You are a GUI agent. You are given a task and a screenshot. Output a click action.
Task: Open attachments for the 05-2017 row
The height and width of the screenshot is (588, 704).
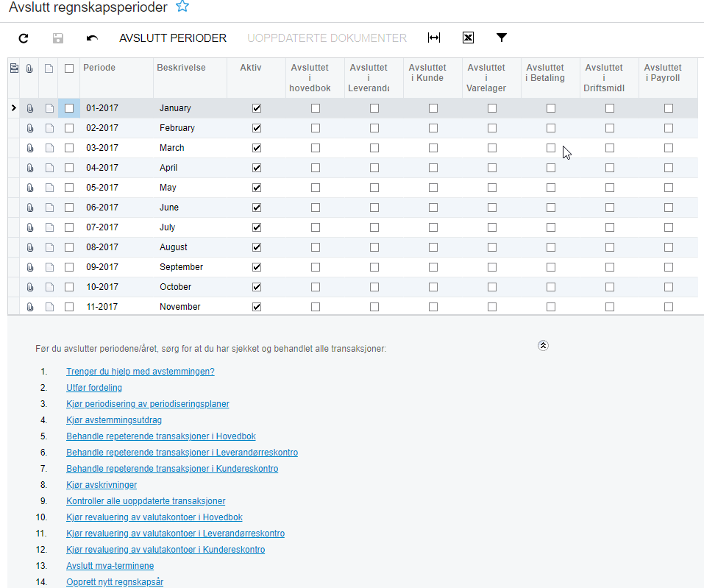tap(30, 188)
